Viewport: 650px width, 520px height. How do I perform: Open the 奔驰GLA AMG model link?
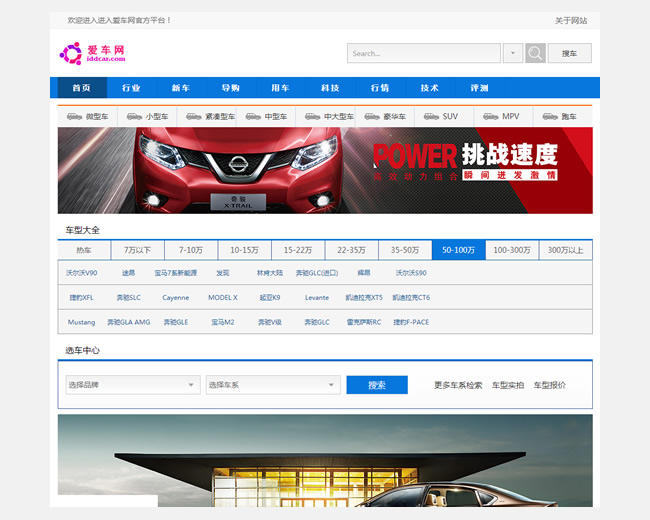(129, 322)
